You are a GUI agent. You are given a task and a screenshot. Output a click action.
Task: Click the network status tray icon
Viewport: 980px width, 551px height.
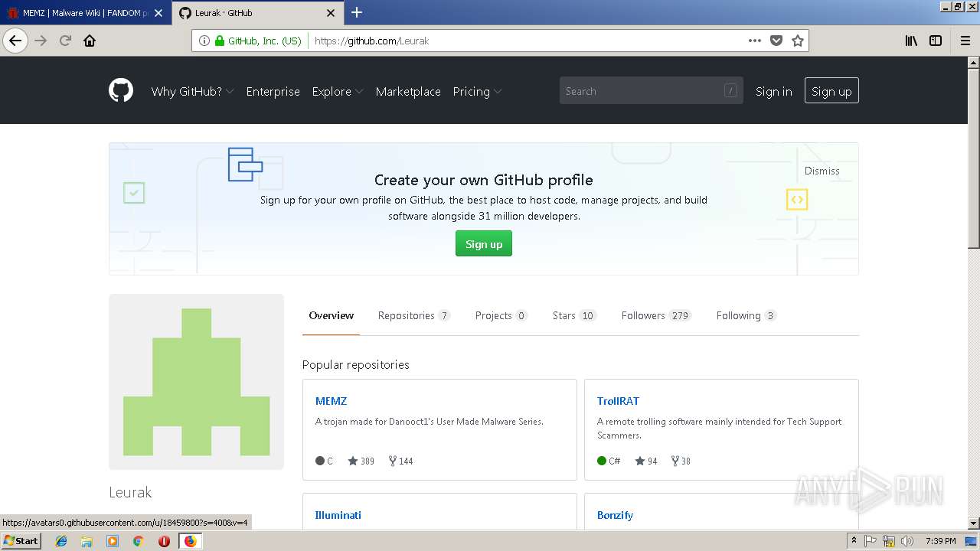(889, 541)
